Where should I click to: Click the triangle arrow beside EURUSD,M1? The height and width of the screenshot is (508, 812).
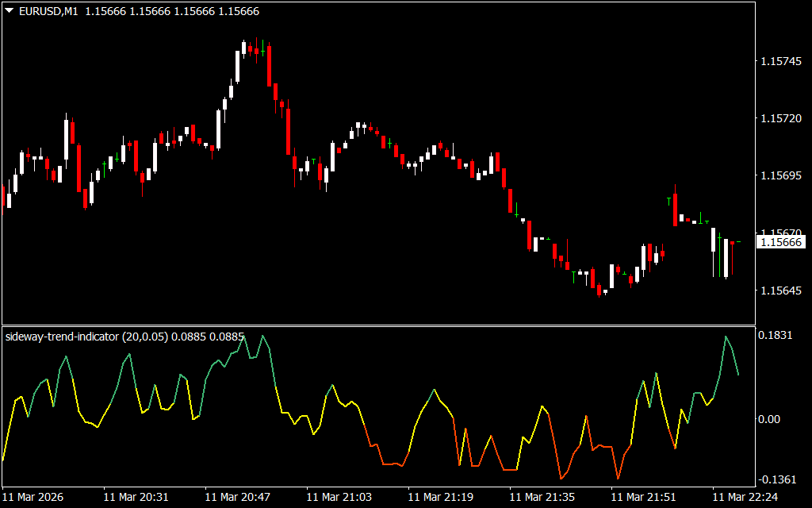tap(9, 12)
